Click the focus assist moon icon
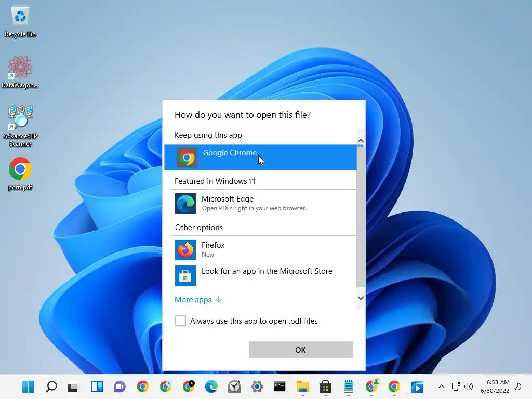The height and width of the screenshot is (399, 532). pos(518,387)
